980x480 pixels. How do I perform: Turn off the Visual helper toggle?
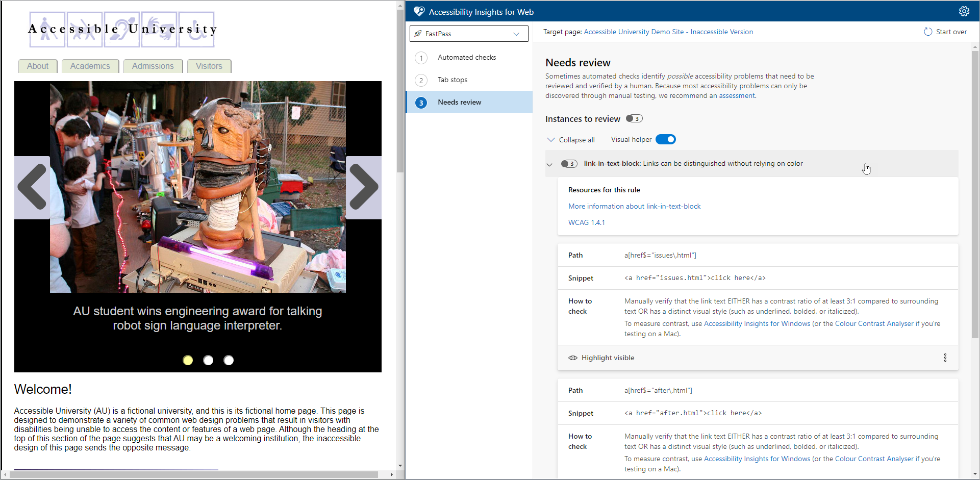pyautogui.click(x=665, y=139)
